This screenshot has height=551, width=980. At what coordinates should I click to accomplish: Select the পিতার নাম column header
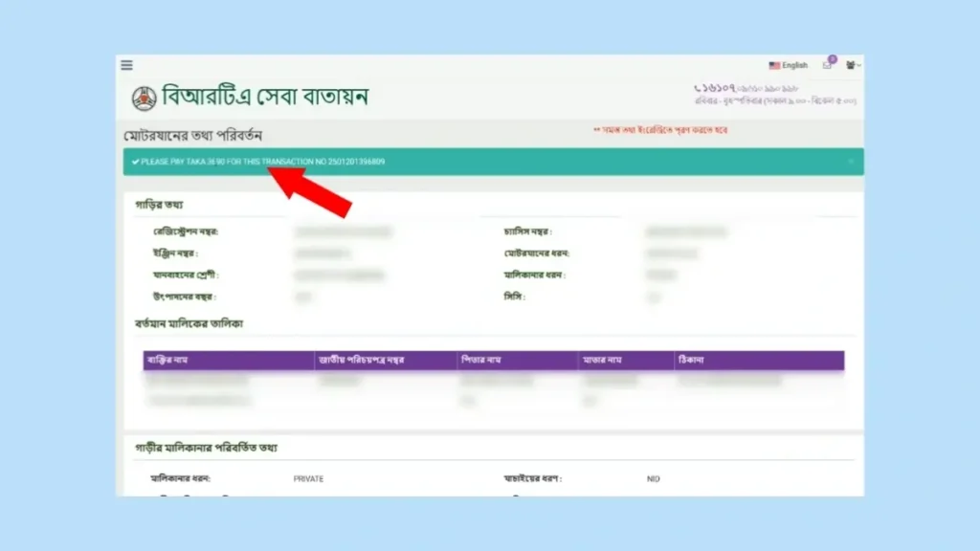pos(482,361)
